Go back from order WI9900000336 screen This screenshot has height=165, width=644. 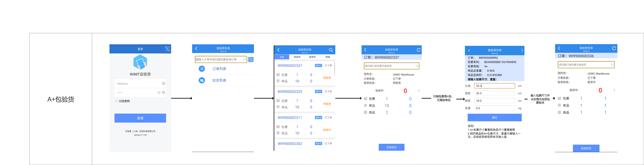coord(559,48)
